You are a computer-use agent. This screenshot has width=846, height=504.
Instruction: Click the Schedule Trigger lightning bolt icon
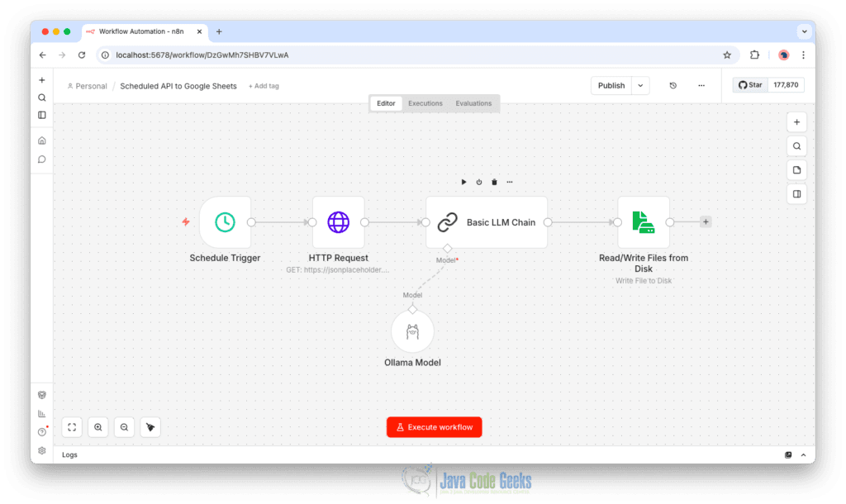tap(186, 221)
